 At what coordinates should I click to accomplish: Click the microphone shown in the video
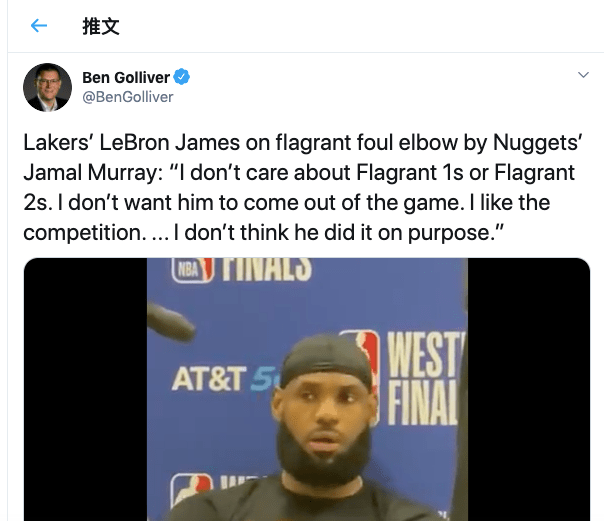tap(170, 321)
